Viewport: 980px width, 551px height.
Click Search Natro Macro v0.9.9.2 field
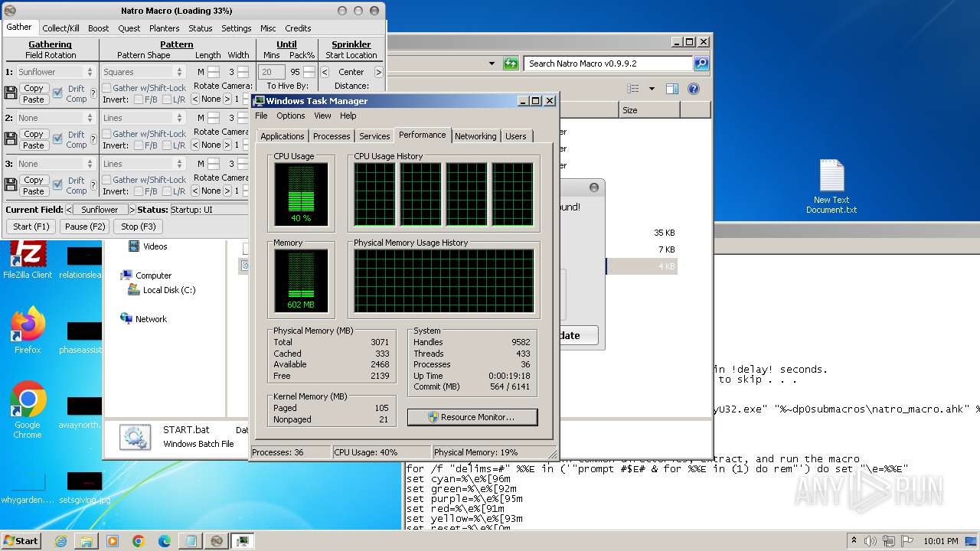tap(608, 64)
